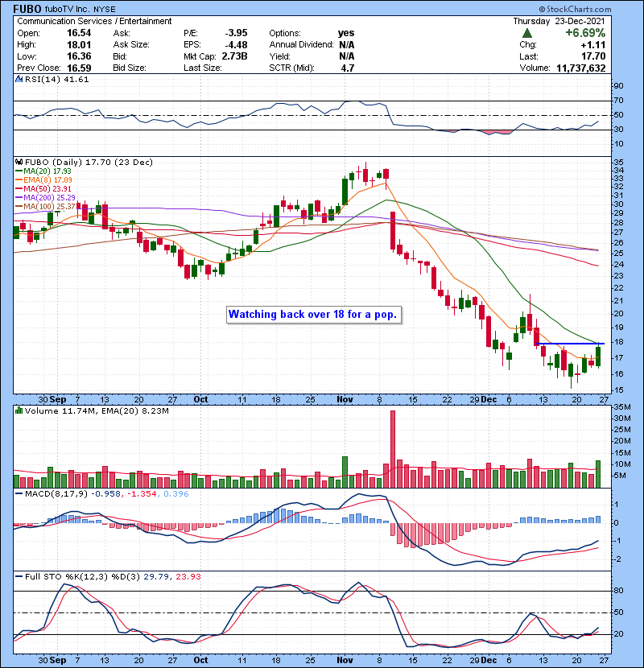Click the tallest red volume bar in November

tap(393, 449)
